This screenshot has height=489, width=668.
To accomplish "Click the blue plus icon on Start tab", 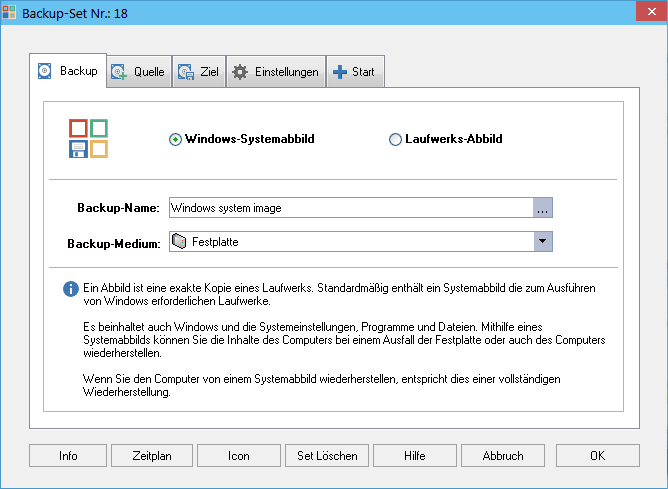I will [x=340, y=72].
